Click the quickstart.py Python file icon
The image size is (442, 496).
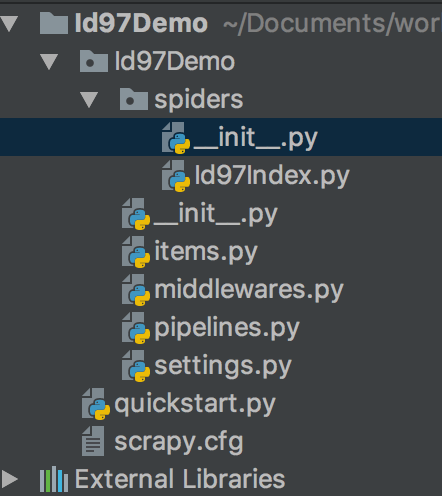pyautogui.click(x=96, y=404)
